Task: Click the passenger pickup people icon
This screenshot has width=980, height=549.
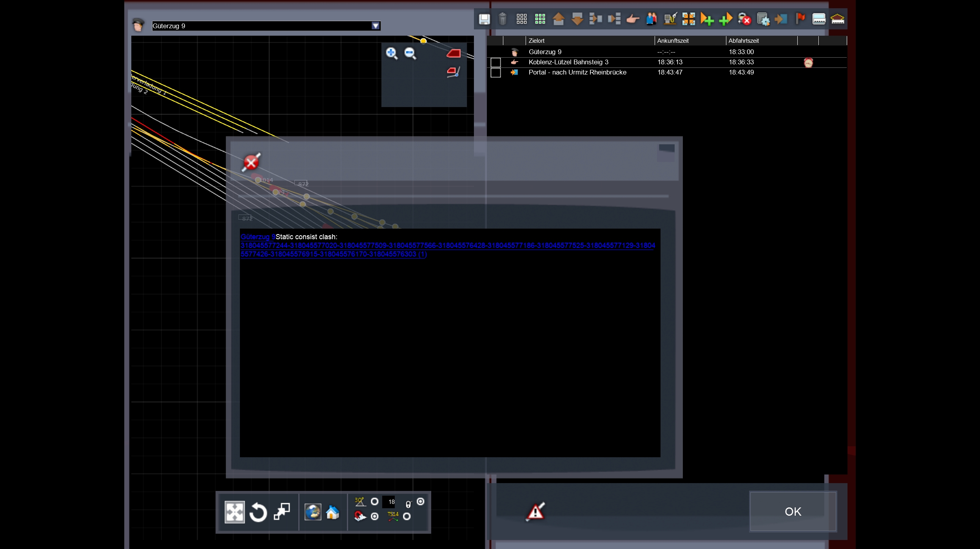Action: pos(651,19)
